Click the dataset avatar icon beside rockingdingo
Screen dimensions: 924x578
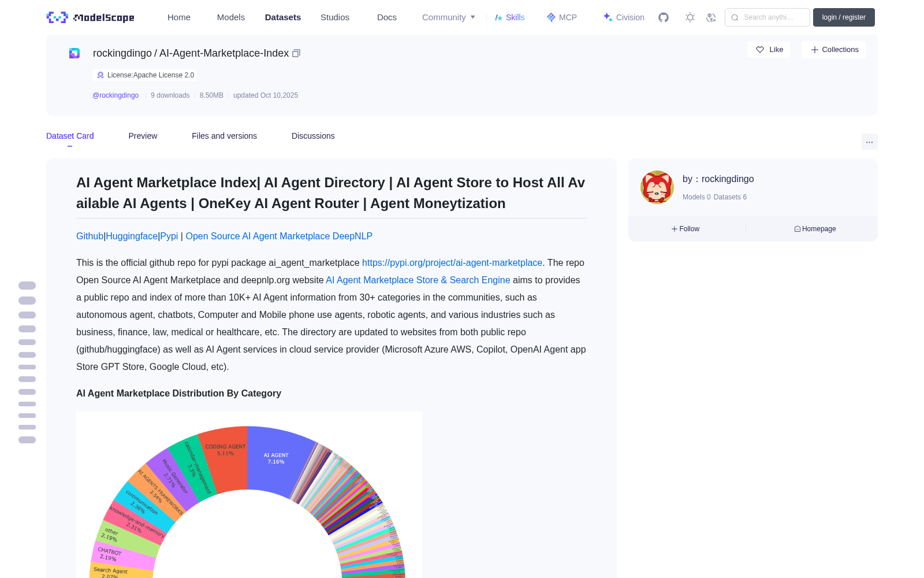(74, 53)
